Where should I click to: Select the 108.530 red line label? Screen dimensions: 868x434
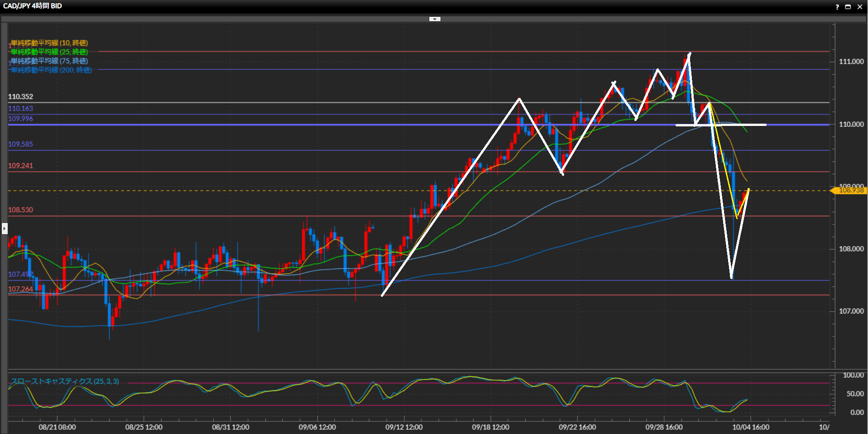coord(21,210)
